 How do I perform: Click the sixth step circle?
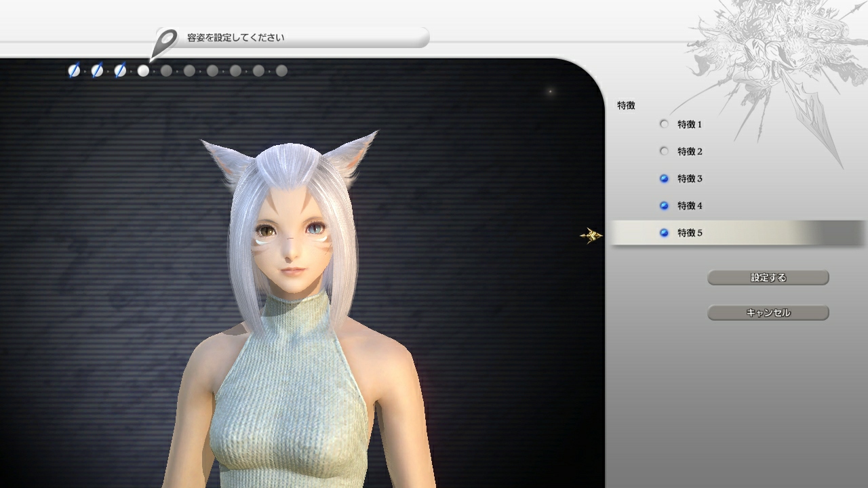pyautogui.click(x=190, y=70)
